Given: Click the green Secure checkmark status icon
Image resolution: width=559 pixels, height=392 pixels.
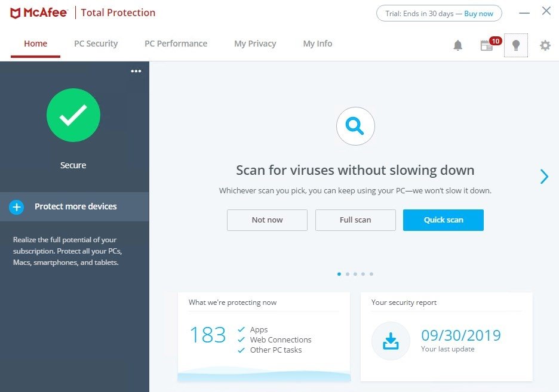Looking at the screenshot, I should 73,115.
